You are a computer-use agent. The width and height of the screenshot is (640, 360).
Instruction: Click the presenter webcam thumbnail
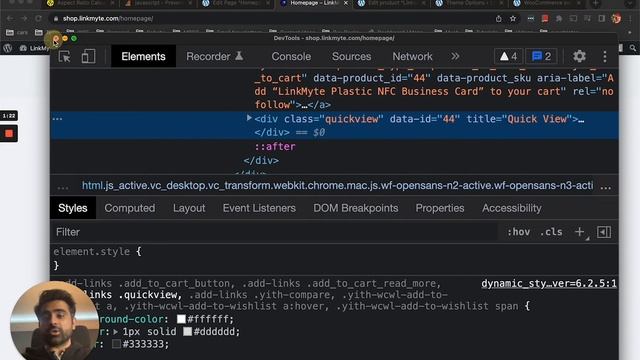click(x=54, y=320)
